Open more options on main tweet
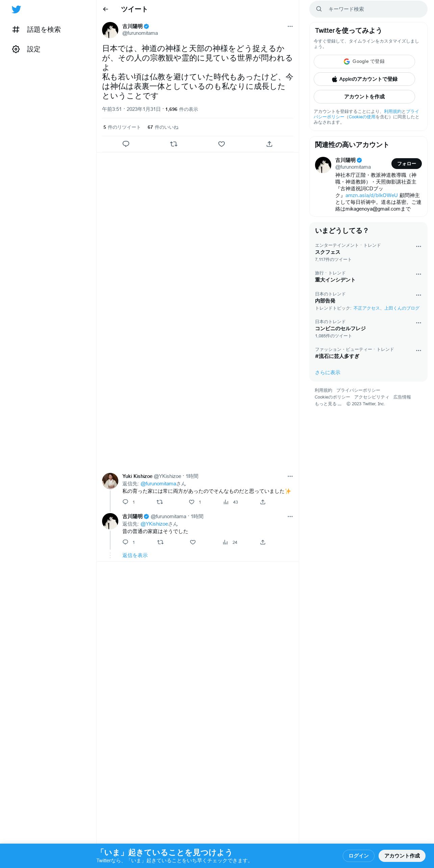 tap(290, 26)
